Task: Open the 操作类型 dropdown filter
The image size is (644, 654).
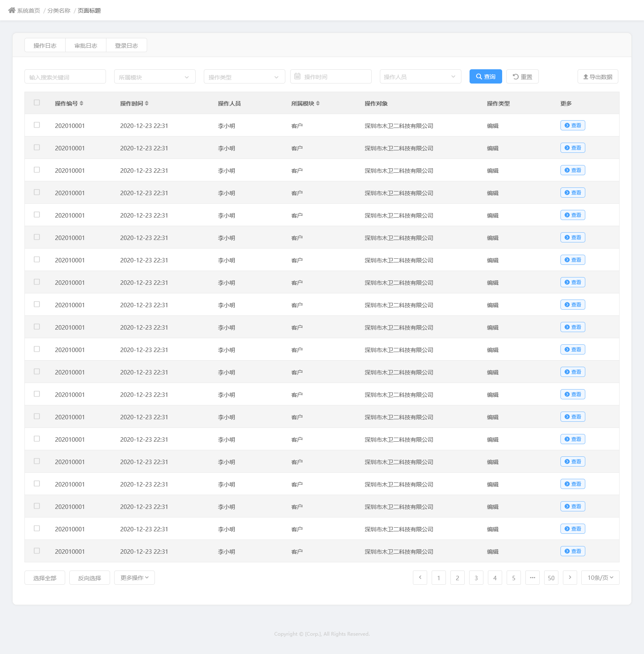Action: (x=245, y=77)
